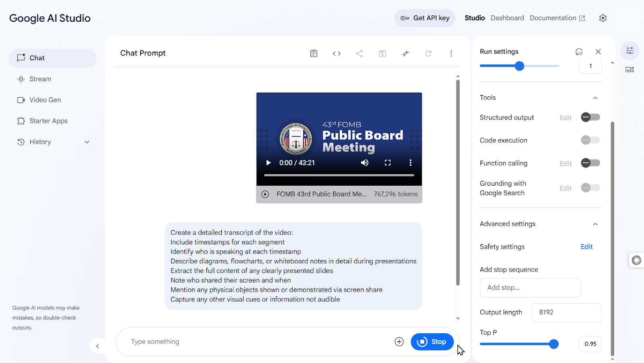Click the Get API key button
The height and width of the screenshot is (363, 644).
tap(425, 18)
